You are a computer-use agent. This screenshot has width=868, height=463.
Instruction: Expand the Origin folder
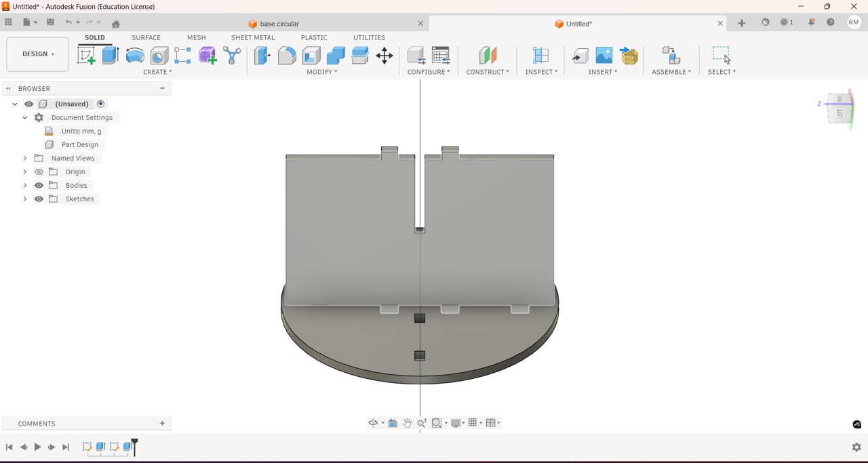[25, 172]
